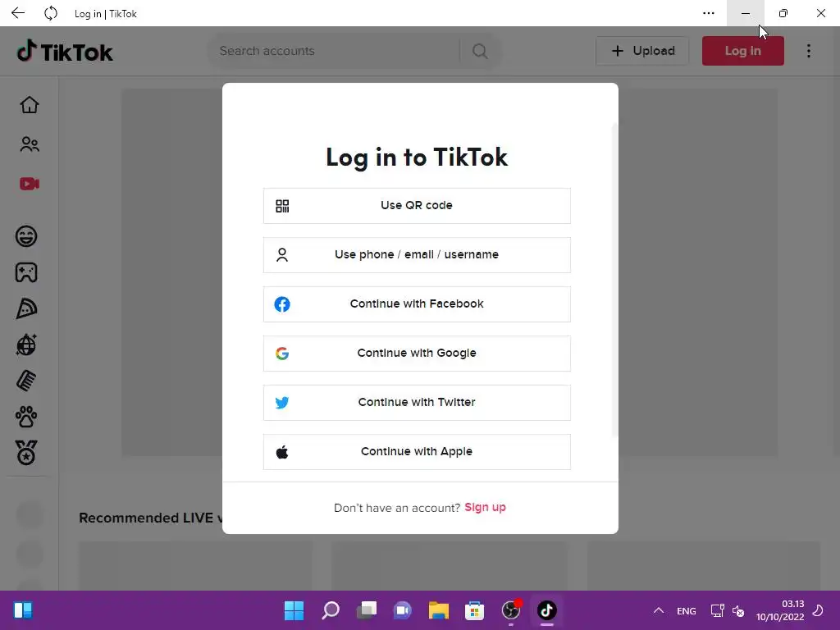
Task: Open taskbar Search magnifier
Action: click(330, 610)
